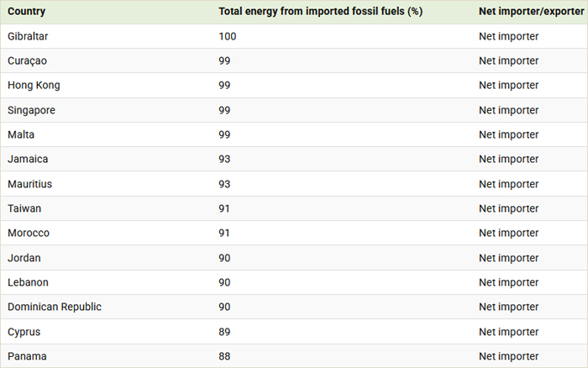
Task: Select the Dominican Republic cell
Action: pos(55,307)
